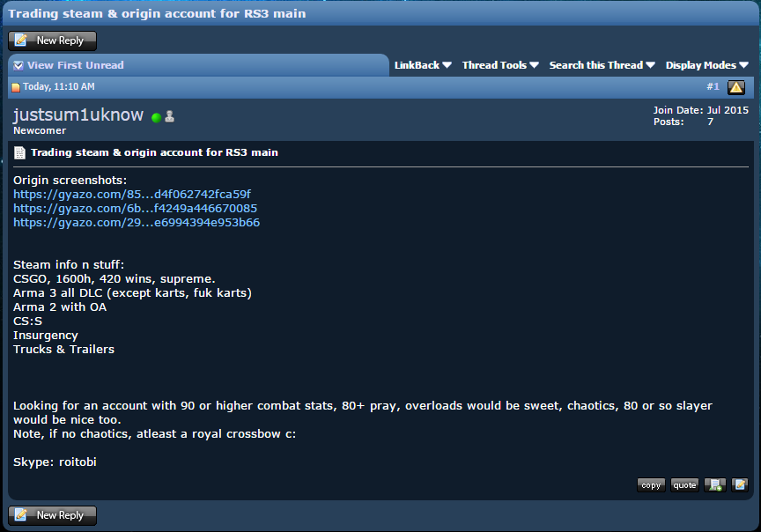
Task: Click the user rank figure icon next to username
Action: point(169,116)
